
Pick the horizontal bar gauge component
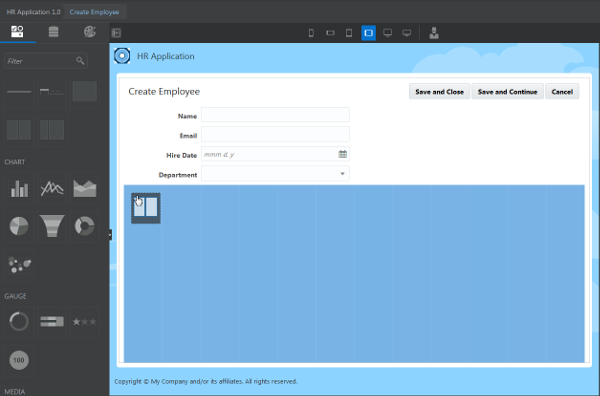click(x=52, y=321)
